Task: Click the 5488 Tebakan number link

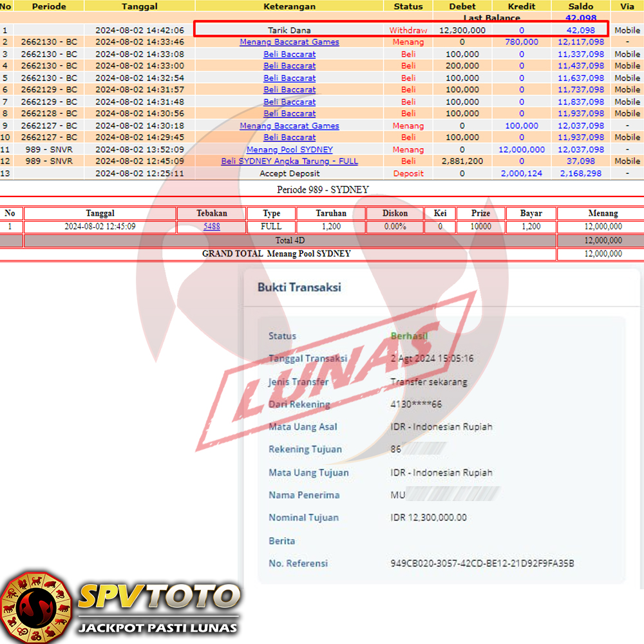Action: (211, 226)
